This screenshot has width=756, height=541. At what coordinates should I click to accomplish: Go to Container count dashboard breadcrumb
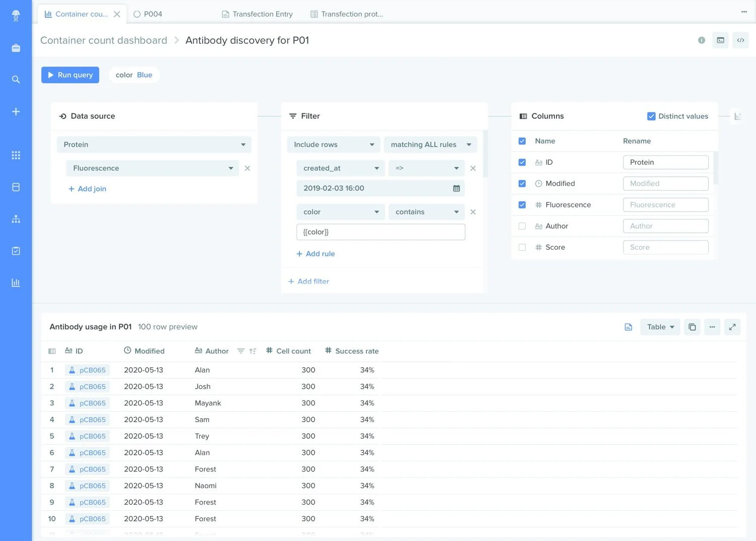click(x=103, y=40)
